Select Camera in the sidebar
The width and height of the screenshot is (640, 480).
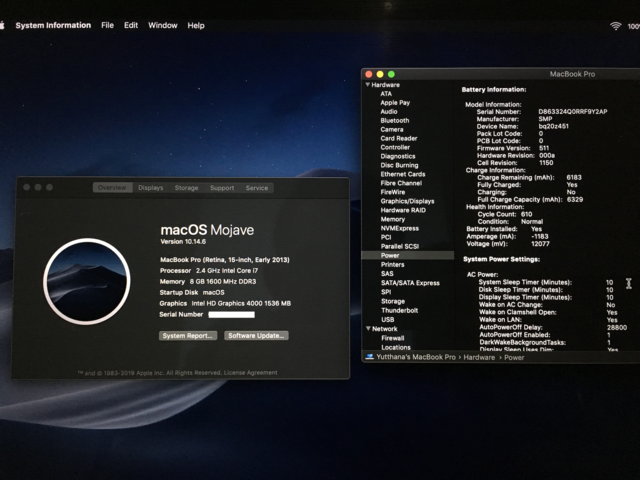pos(392,129)
